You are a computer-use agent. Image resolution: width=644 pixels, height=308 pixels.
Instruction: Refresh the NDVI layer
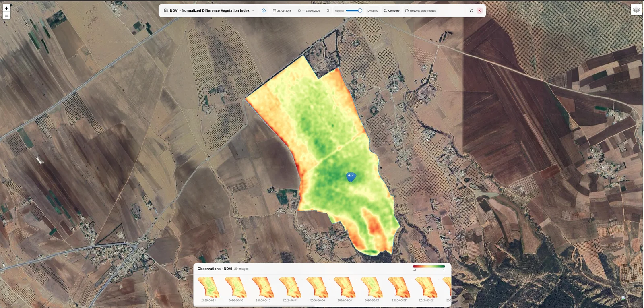coord(472,11)
